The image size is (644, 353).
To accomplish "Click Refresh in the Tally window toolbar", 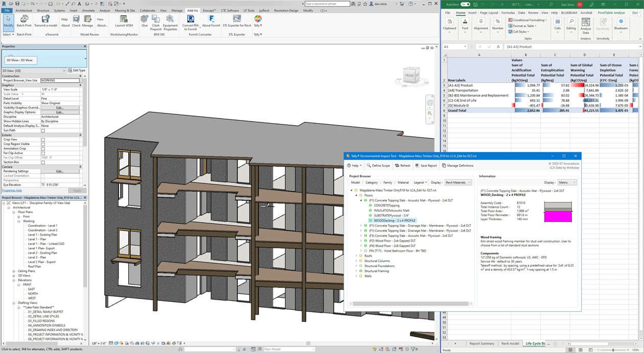I will [x=403, y=166].
